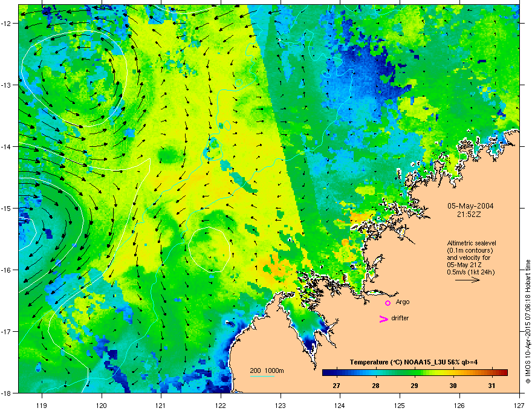Click longitude axis label 119

pyautogui.click(x=42, y=405)
